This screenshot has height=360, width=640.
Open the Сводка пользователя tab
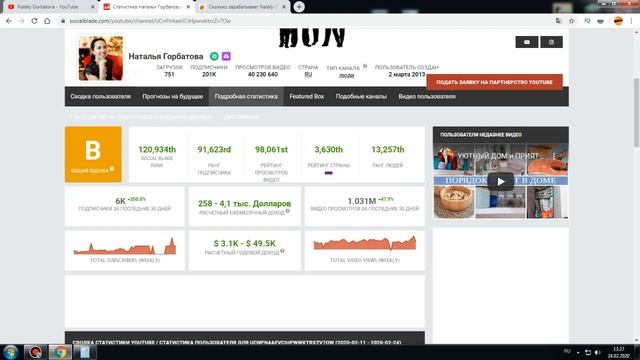[100, 97]
